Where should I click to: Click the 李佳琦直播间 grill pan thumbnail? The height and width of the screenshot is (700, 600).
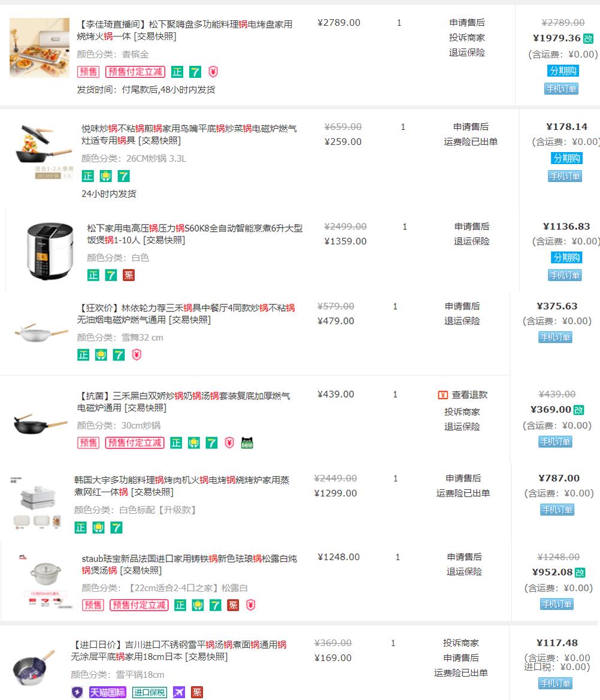pos(40,48)
